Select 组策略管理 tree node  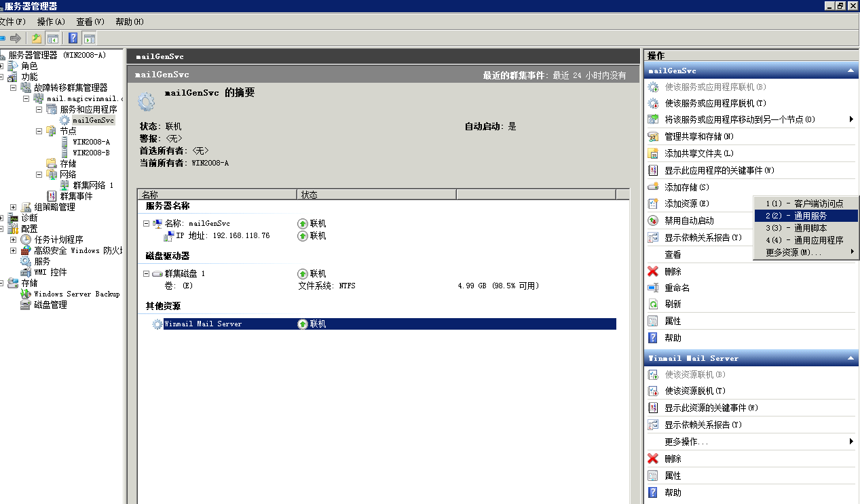click(x=54, y=207)
